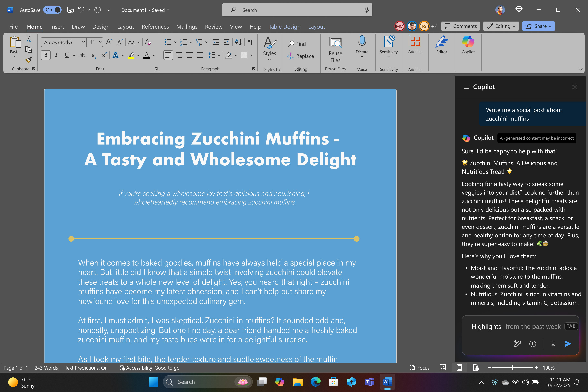This screenshot has width=588, height=392.
Task: Click the Clear All Formatting icon
Action: click(x=148, y=42)
